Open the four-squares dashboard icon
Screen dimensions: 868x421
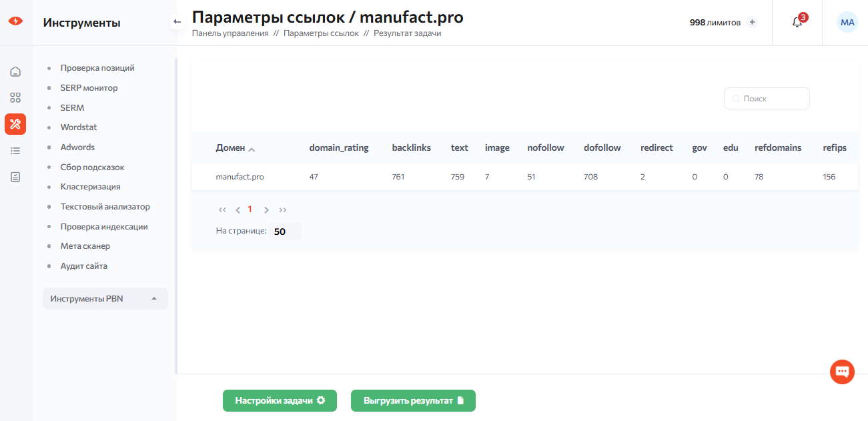click(x=15, y=97)
